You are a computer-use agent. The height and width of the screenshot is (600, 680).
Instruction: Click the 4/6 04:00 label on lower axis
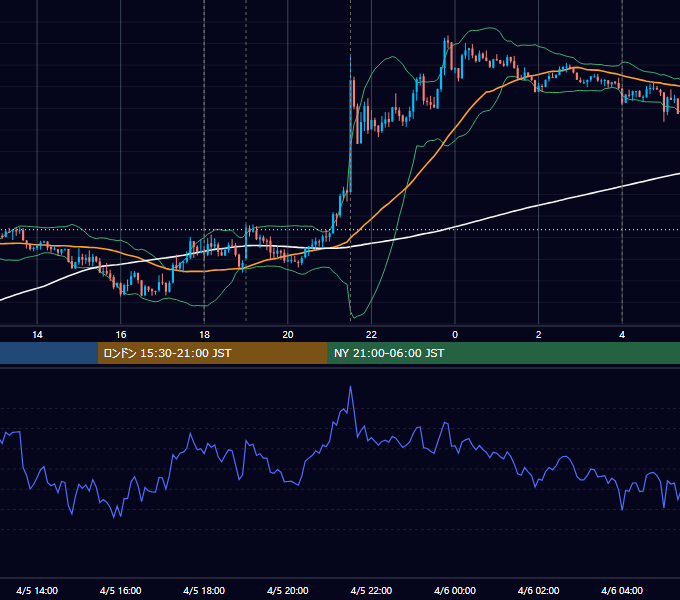point(622,590)
